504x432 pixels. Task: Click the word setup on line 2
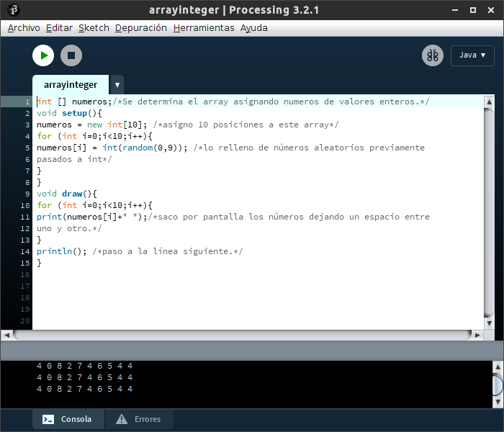pos(75,113)
